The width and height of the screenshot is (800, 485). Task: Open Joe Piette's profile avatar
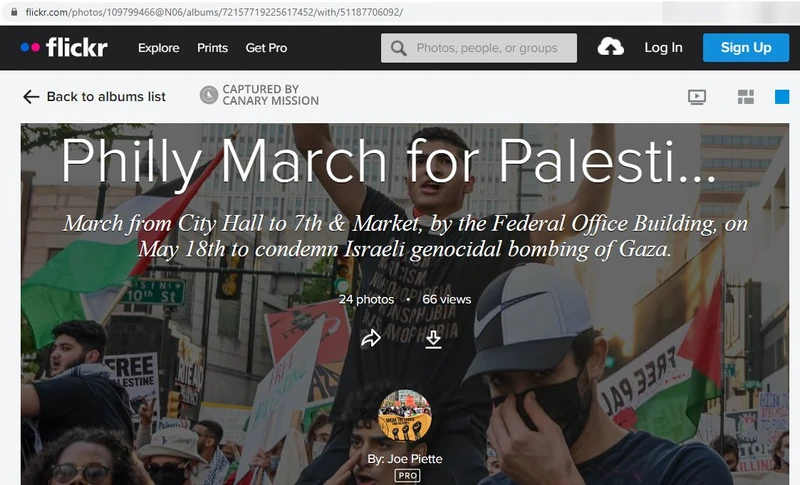tap(405, 416)
